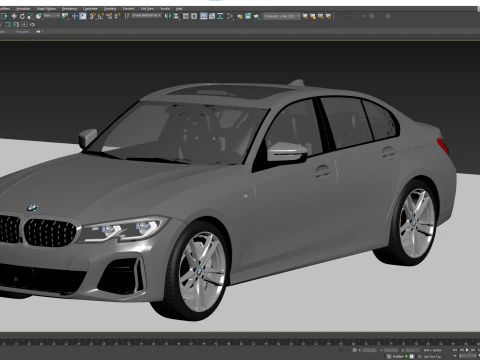Toggle the Scene Explorer
480x360 pixels.
pyautogui.click(x=186, y=16)
